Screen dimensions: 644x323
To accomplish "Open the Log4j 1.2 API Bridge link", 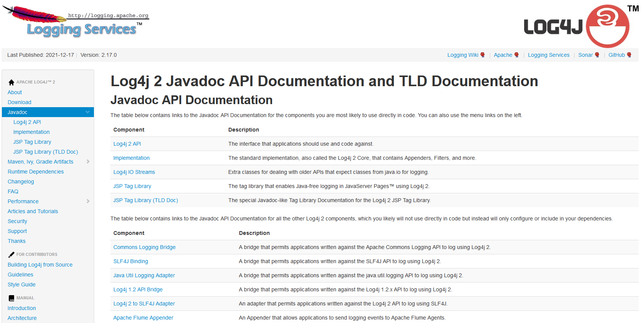I will click(138, 289).
